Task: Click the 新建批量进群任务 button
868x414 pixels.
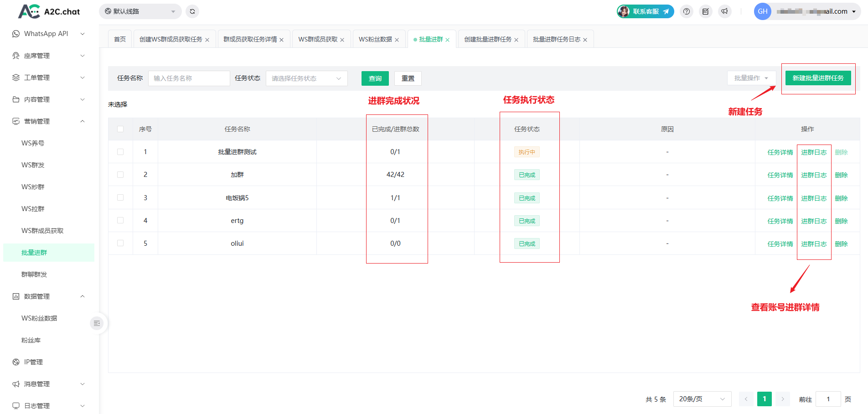Action: point(818,78)
